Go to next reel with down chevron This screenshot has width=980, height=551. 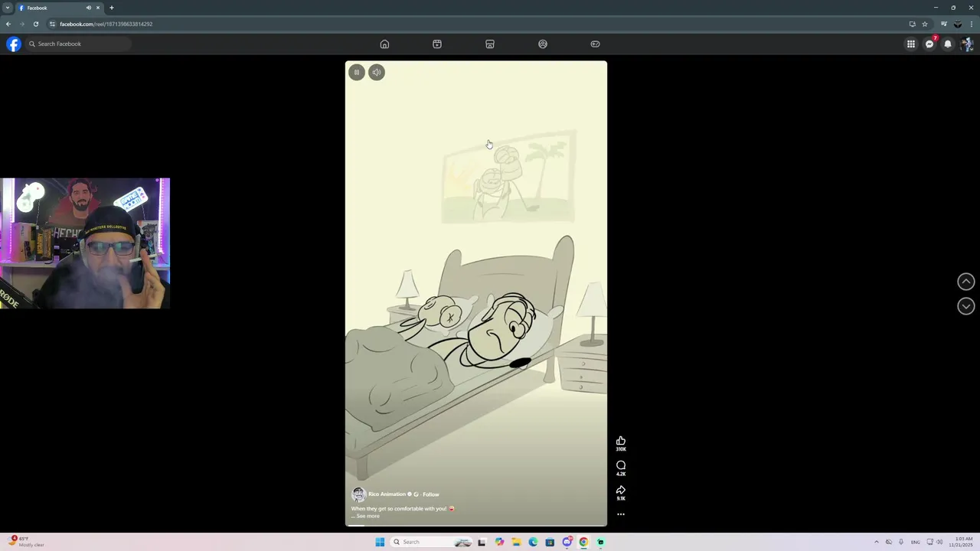[966, 306]
